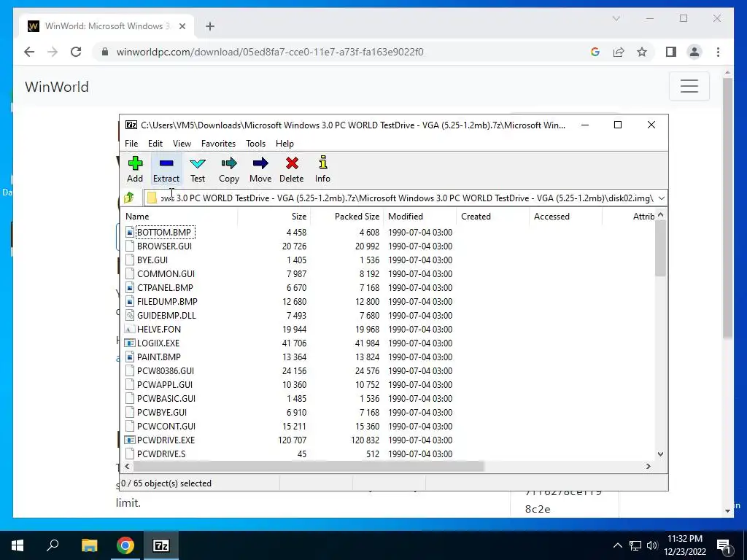Image resolution: width=747 pixels, height=560 pixels.
Task: Go back in Chrome browser
Action: pyautogui.click(x=29, y=52)
